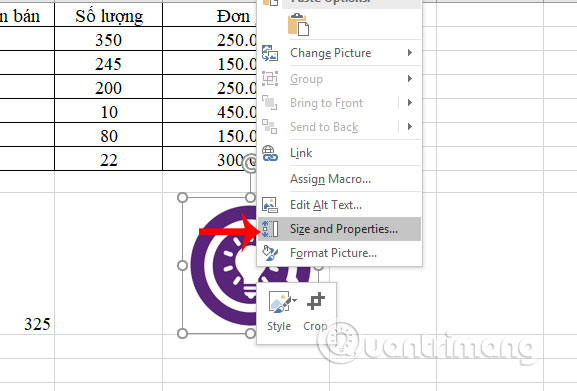The height and width of the screenshot is (391, 577).
Task: Expand the Change Picture submenu arrow
Action: [x=410, y=53]
